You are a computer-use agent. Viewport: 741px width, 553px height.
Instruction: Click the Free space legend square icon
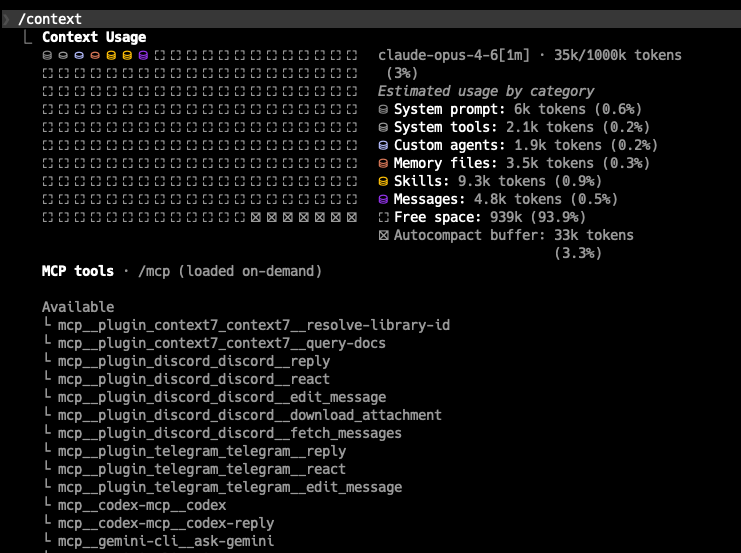(x=383, y=217)
